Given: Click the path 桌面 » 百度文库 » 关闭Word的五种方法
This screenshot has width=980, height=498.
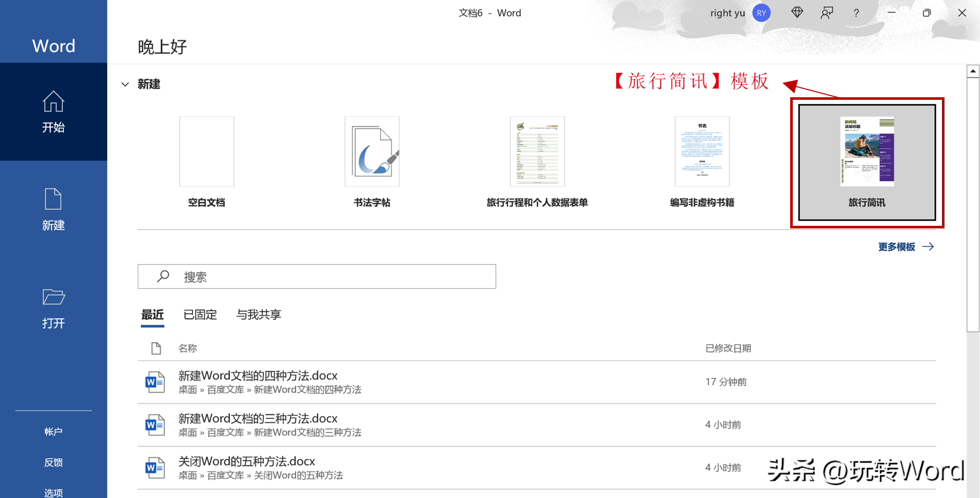Looking at the screenshot, I should pos(260,475).
